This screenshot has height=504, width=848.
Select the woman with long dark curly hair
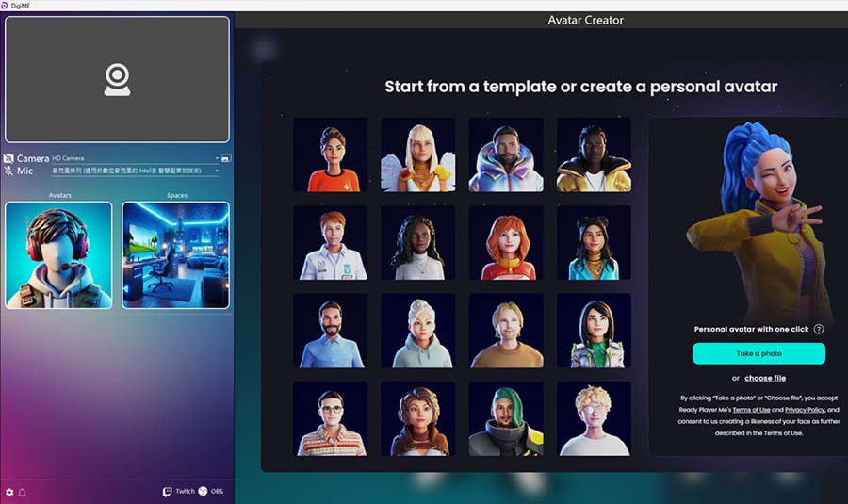pos(418,243)
